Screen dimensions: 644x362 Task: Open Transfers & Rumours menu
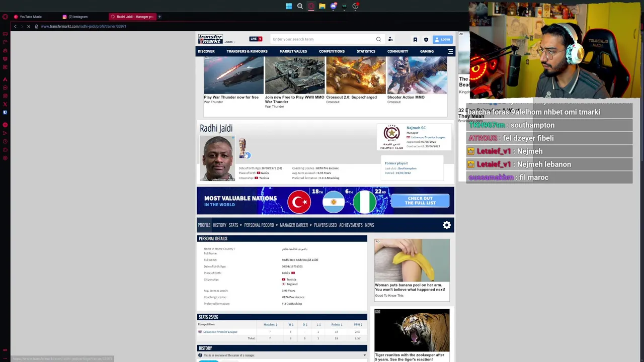(x=247, y=51)
